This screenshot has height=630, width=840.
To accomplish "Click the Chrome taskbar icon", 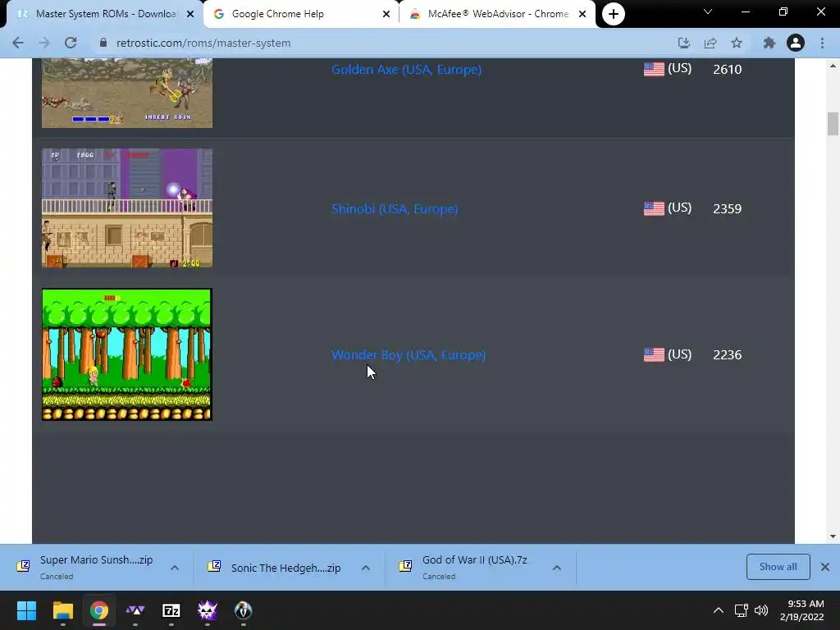I will [99, 610].
